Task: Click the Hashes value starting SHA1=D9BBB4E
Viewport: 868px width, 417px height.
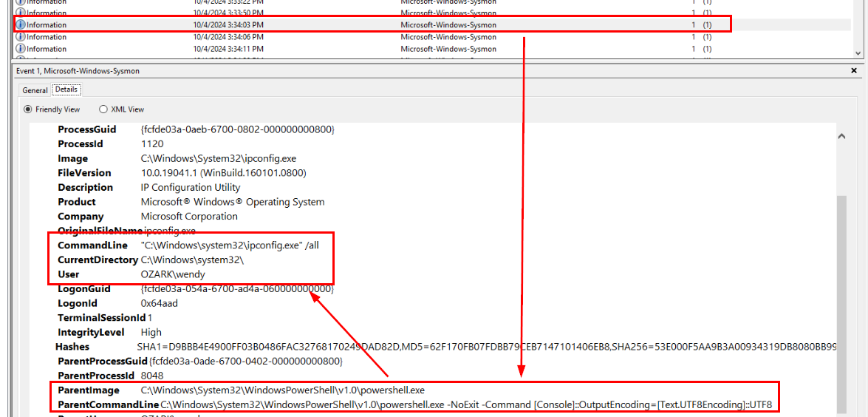Action: [487, 347]
